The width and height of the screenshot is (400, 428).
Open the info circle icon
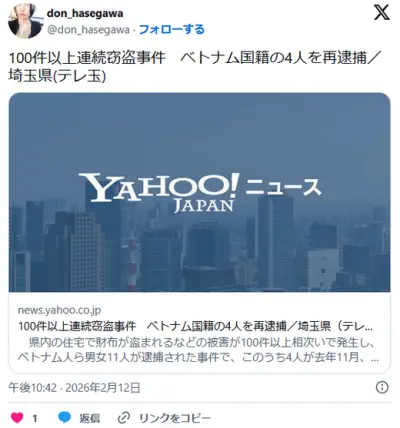click(382, 387)
